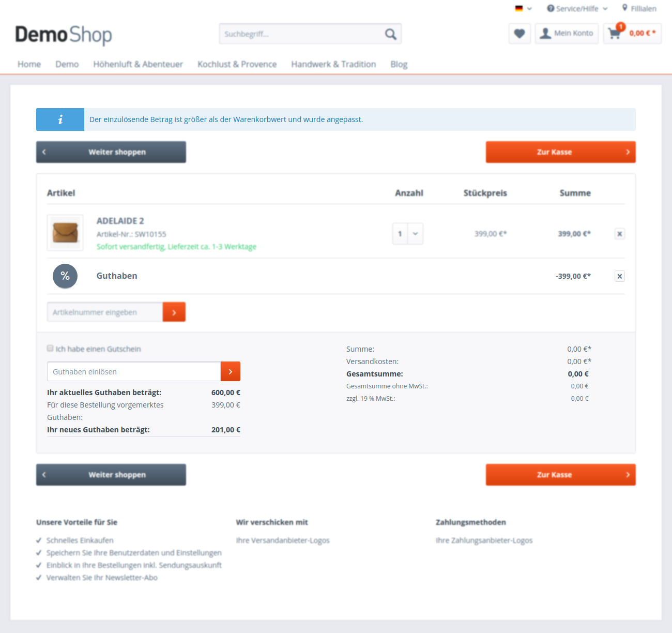The image size is (672, 633).
Task: Focus the 'Guthaben einlösen' input field
Action: (x=134, y=372)
